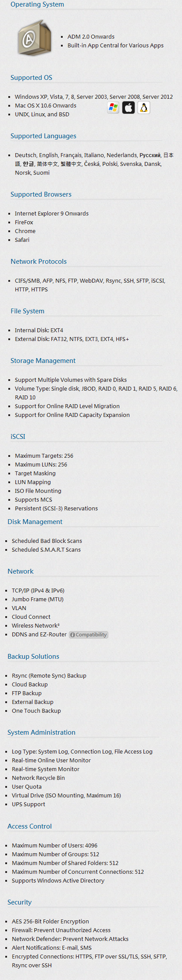Click the Storage Management heading
182x980 pixels.
43,361
